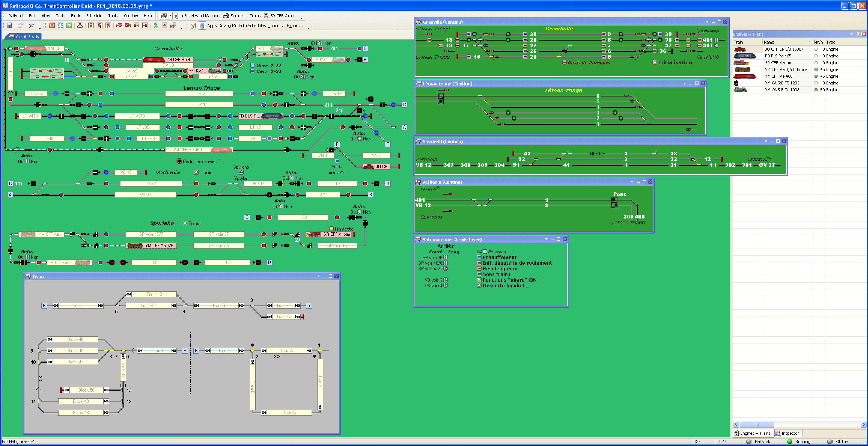
Task: Open SpyrleH0 window dropdown arrow
Action: point(766,141)
